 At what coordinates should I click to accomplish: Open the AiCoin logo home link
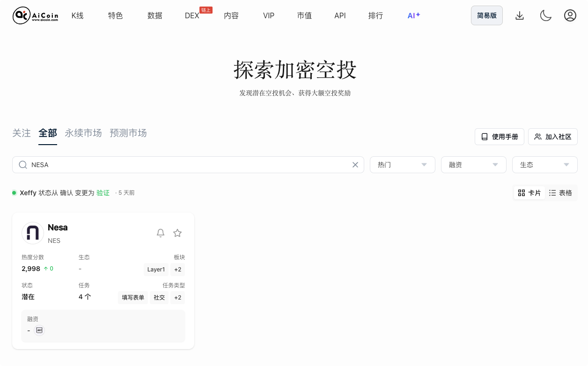click(36, 15)
